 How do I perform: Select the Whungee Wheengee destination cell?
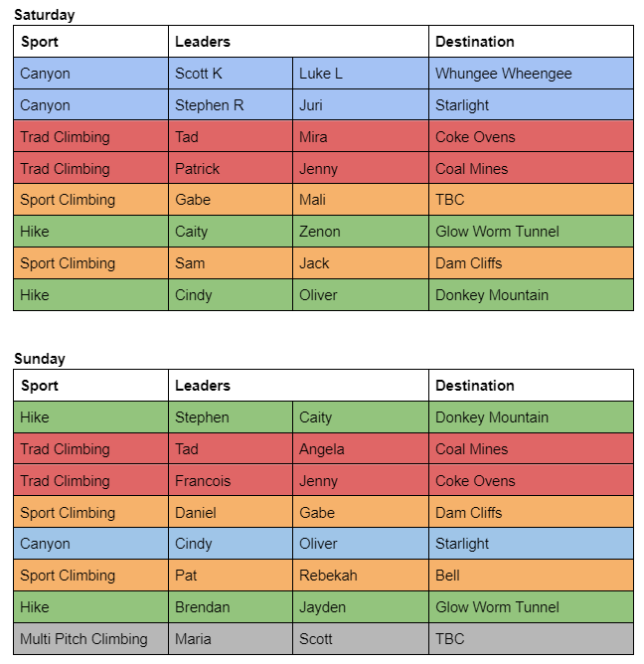click(531, 74)
